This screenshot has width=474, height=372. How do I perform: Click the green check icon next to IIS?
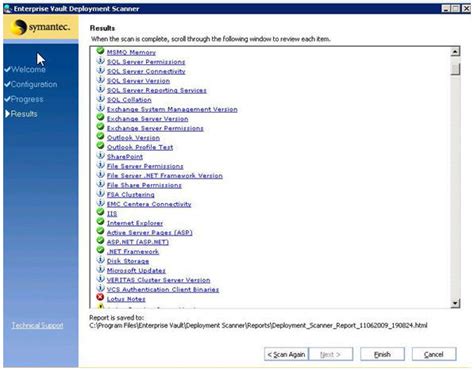(x=100, y=212)
